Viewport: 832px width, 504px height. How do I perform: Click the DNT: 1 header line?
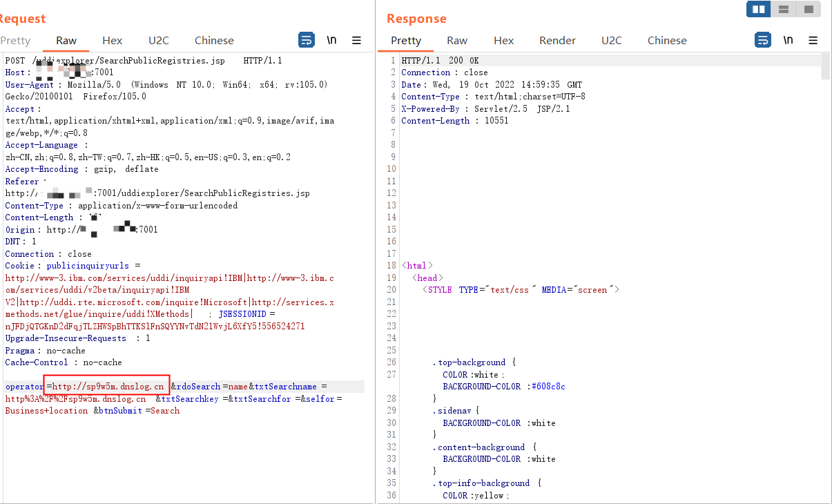[21, 242]
